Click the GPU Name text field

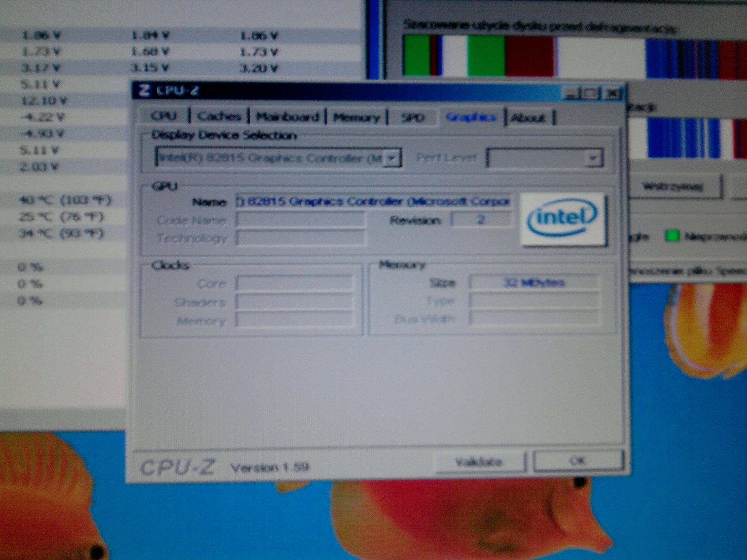click(373, 202)
